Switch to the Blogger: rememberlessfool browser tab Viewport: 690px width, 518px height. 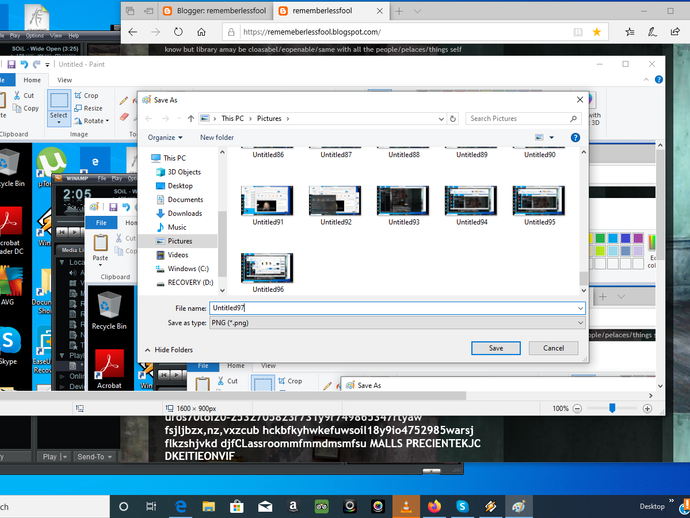coord(215,11)
